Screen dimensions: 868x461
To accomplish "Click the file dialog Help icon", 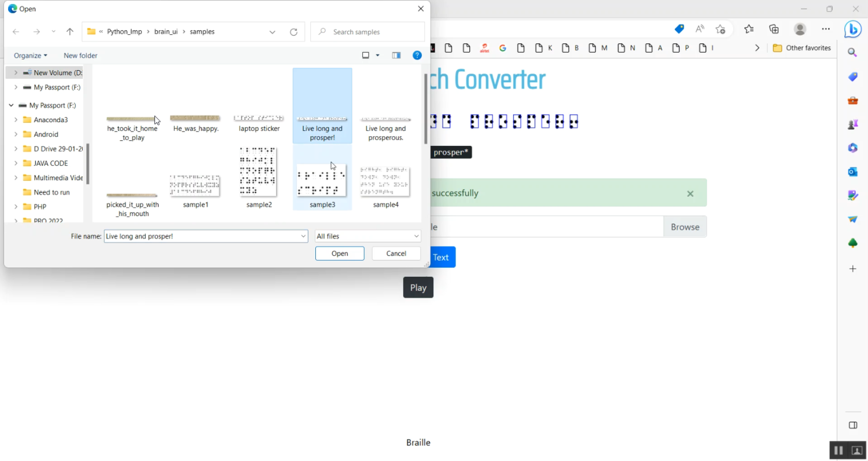I will tap(417, 56).
